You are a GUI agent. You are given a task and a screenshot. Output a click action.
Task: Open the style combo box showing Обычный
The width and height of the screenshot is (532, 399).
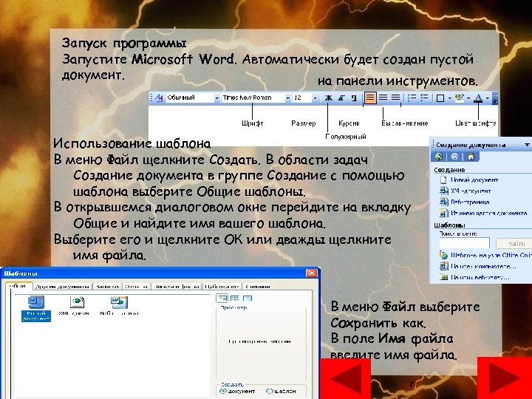(193, 98)
